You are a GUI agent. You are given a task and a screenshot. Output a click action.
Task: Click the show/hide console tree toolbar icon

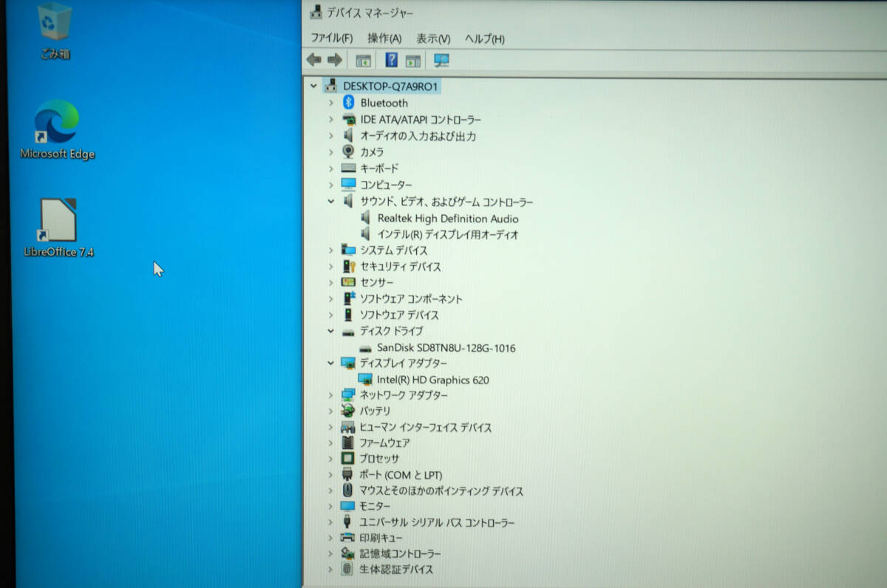pyautogui.click(x=363, y=61)
